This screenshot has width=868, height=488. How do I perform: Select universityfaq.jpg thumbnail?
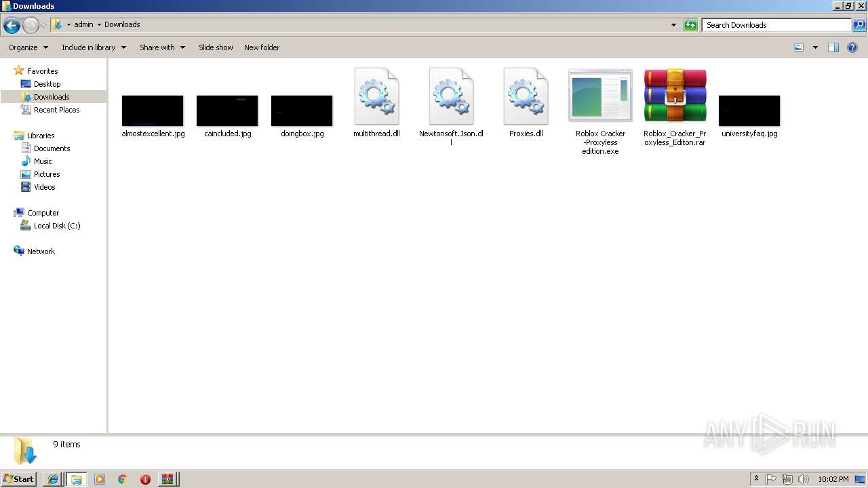[749, 110]
